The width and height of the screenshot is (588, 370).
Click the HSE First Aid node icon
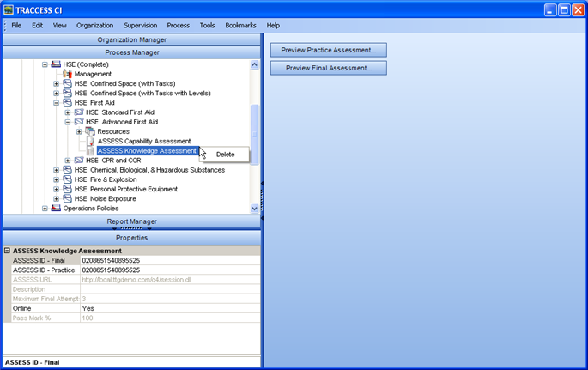click(67, 102)
